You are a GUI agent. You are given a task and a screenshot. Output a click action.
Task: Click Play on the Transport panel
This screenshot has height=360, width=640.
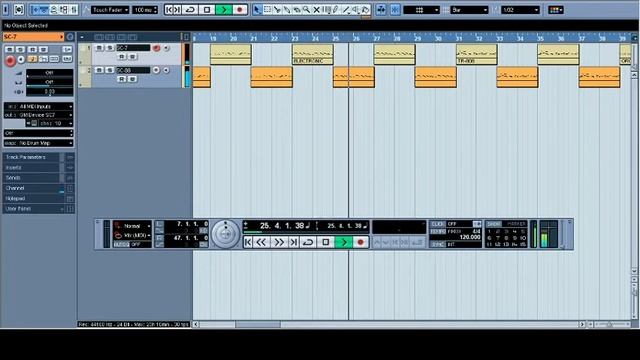344,242
